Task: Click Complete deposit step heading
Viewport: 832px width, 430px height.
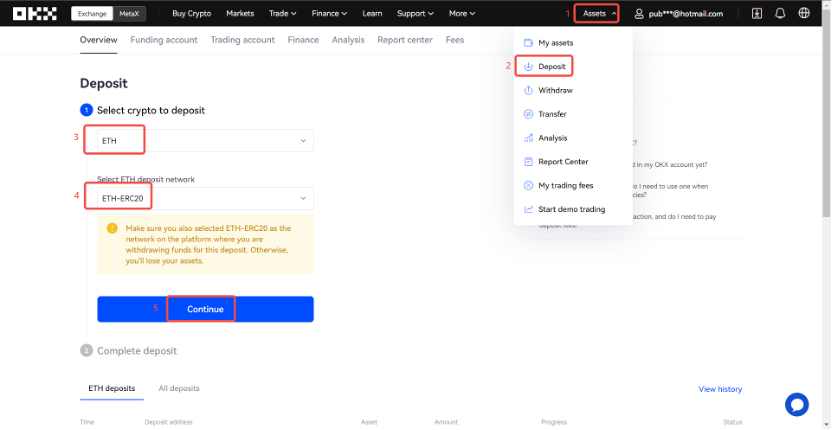Action: [x=137, y=351]
